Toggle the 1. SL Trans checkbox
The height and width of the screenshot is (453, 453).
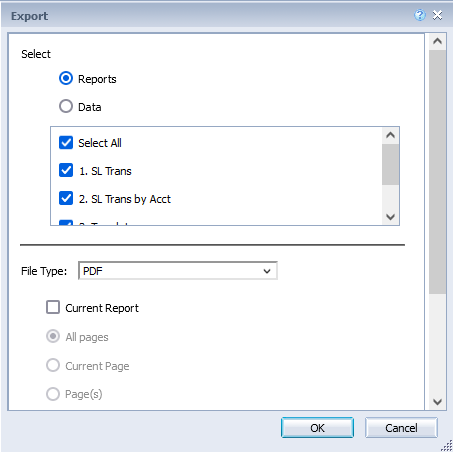[x=66, y=170]
